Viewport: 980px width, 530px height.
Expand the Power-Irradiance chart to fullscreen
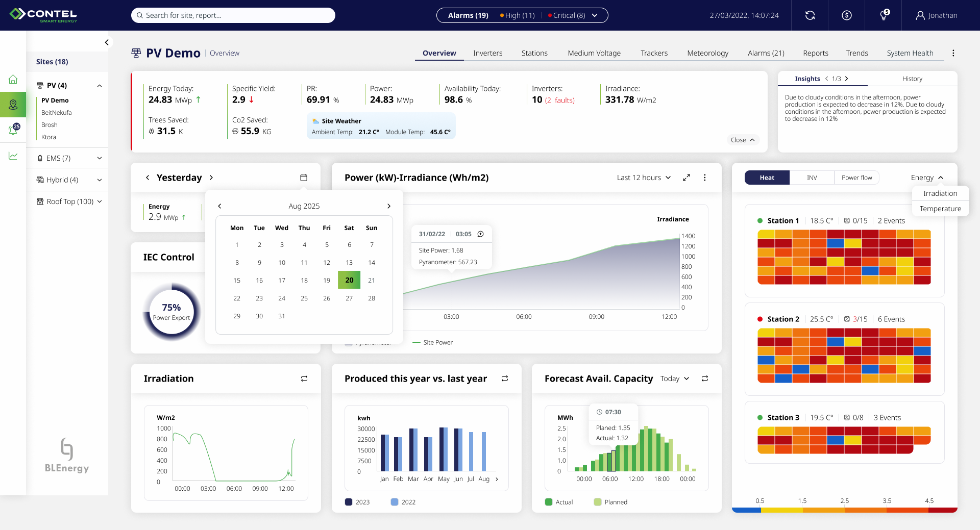point(687,178)
